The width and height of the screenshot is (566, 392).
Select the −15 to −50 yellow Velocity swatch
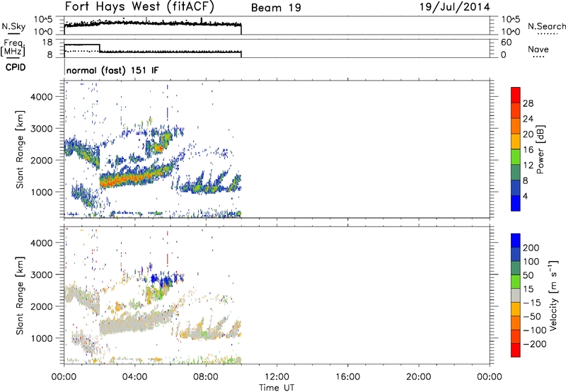tap(516, 309)
